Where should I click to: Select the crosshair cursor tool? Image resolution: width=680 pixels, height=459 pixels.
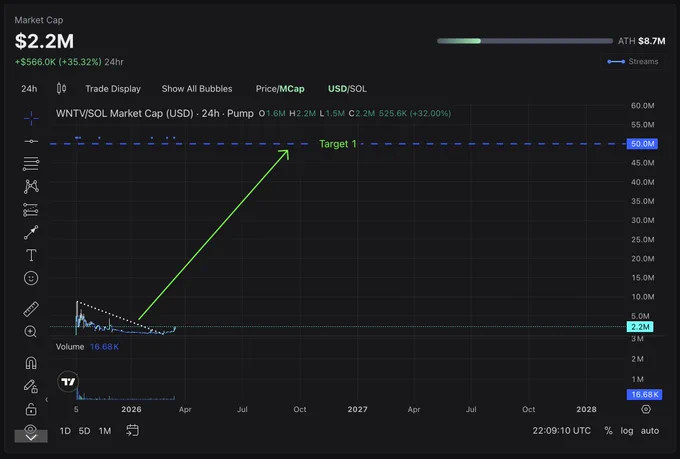31,118
